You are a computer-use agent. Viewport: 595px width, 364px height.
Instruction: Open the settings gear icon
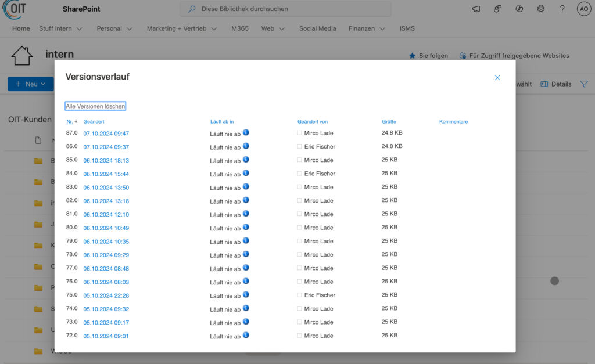(541, 9)
